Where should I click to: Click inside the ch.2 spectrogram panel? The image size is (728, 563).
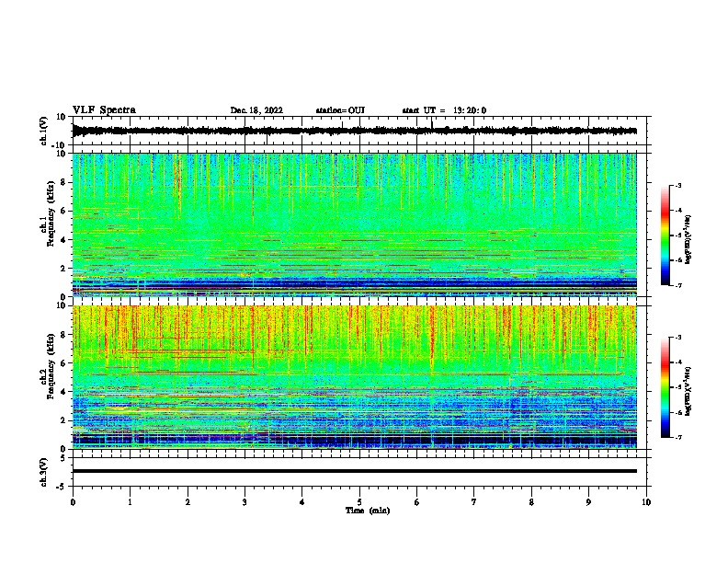point(354,377)
